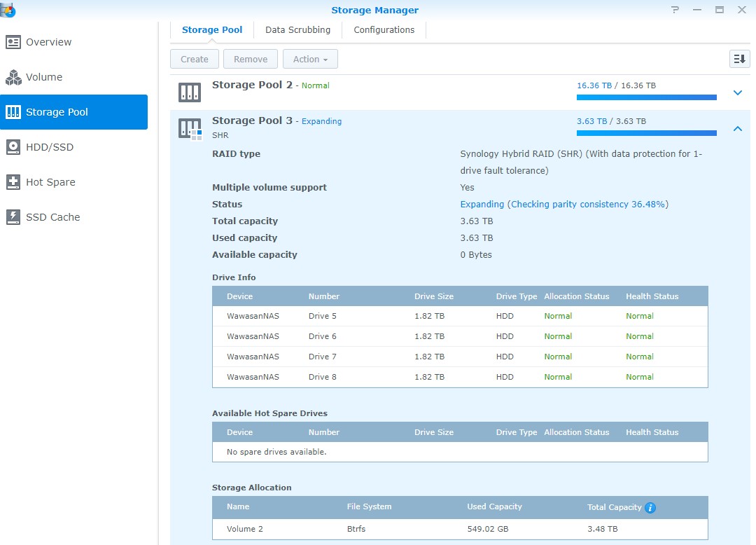Click Drive Info Device column header
The width and height of the screenshot is (756, 545).
pyautogui.click(x=239, y=296)
